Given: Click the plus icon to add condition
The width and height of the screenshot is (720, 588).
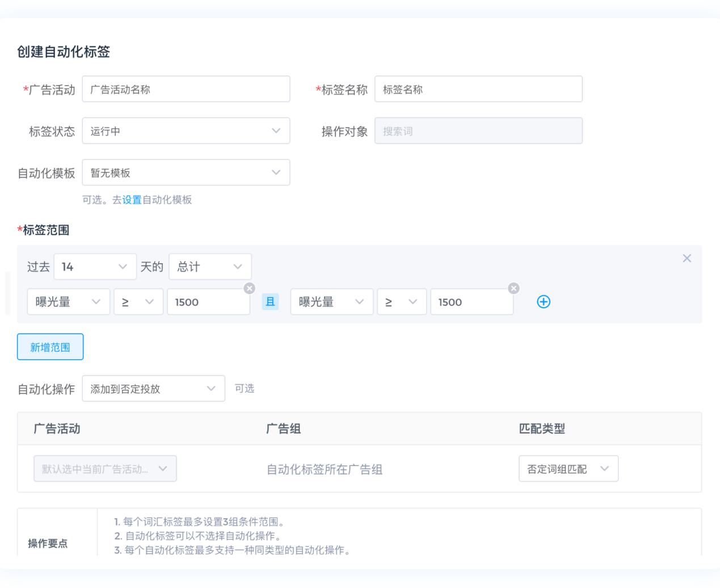Looking at the screenshot, I should (x=543, y=302).
